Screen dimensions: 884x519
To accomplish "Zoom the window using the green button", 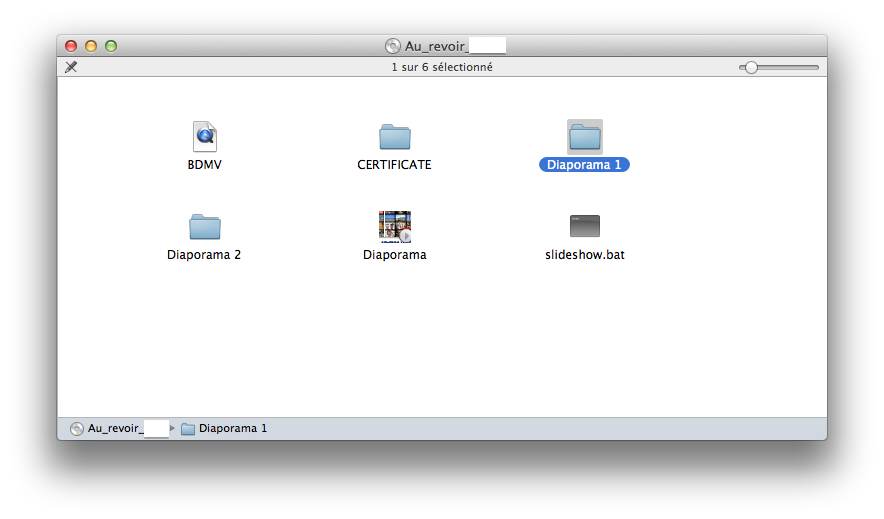I will click(x=111, y=46).
